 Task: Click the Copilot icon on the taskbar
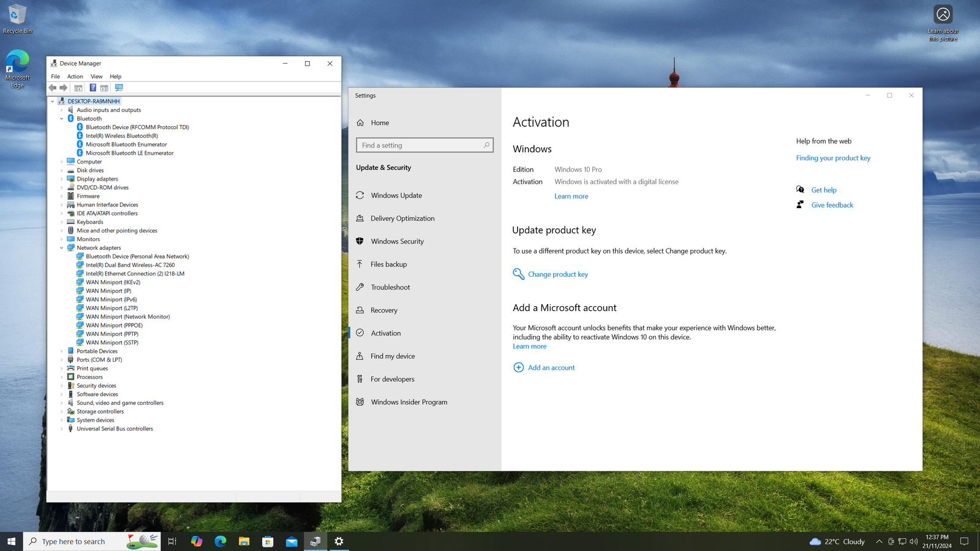197,541
